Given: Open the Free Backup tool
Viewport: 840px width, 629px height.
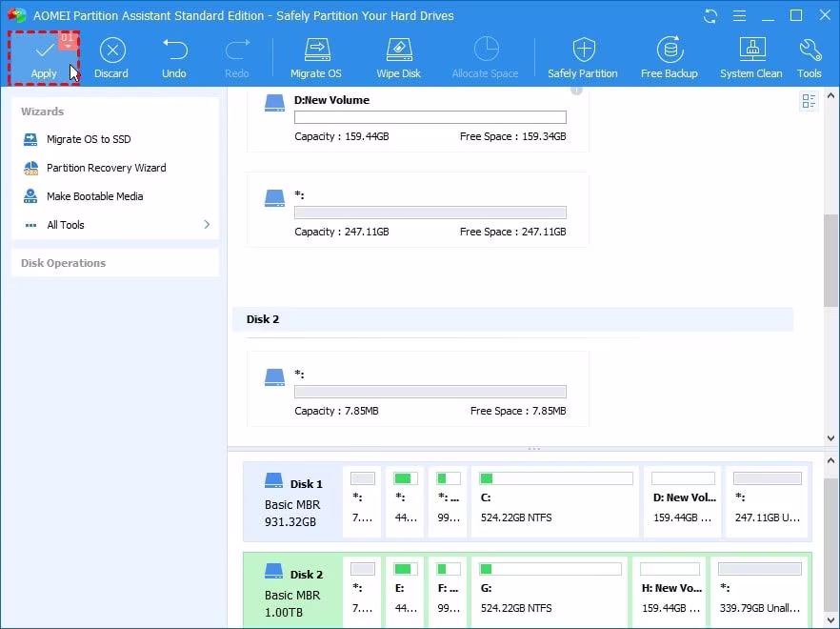Looking at the screenshot, I should coord(670,58).
